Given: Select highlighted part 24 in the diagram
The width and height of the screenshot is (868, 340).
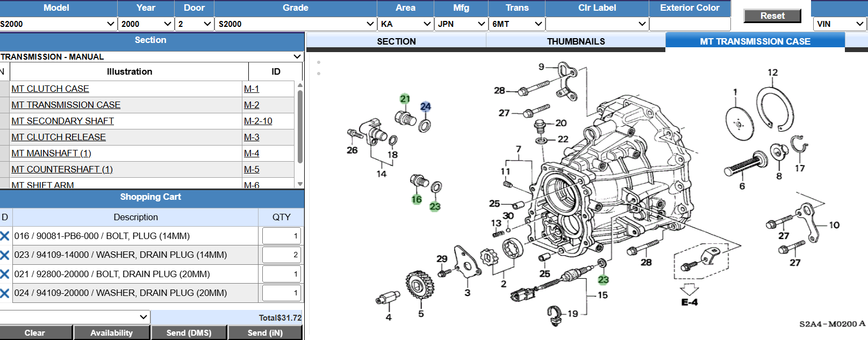Looking at the screenshot, I should (426, 106).
